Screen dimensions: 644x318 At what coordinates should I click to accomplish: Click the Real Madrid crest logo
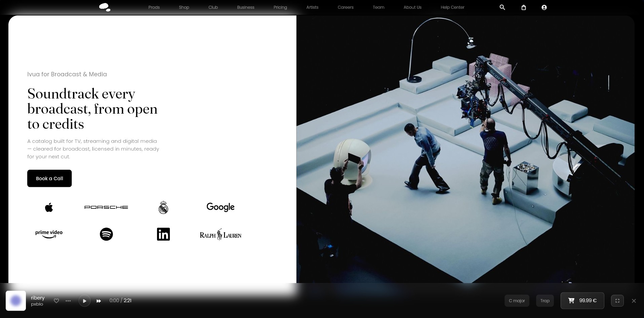point(163,207)
